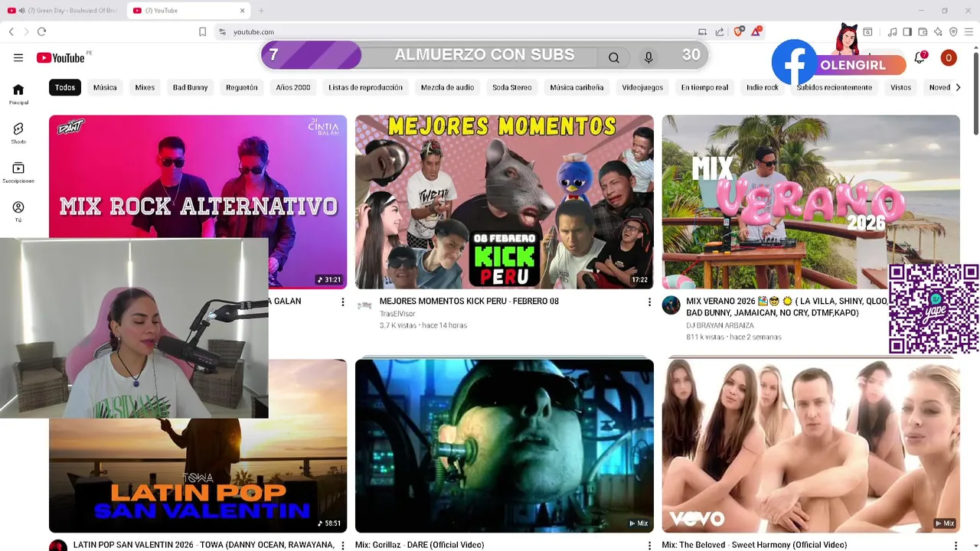Open the Brave VPN shield icon
Image resolution: width=980 pixels, height=551 pixels.
[x=953, y=31]
